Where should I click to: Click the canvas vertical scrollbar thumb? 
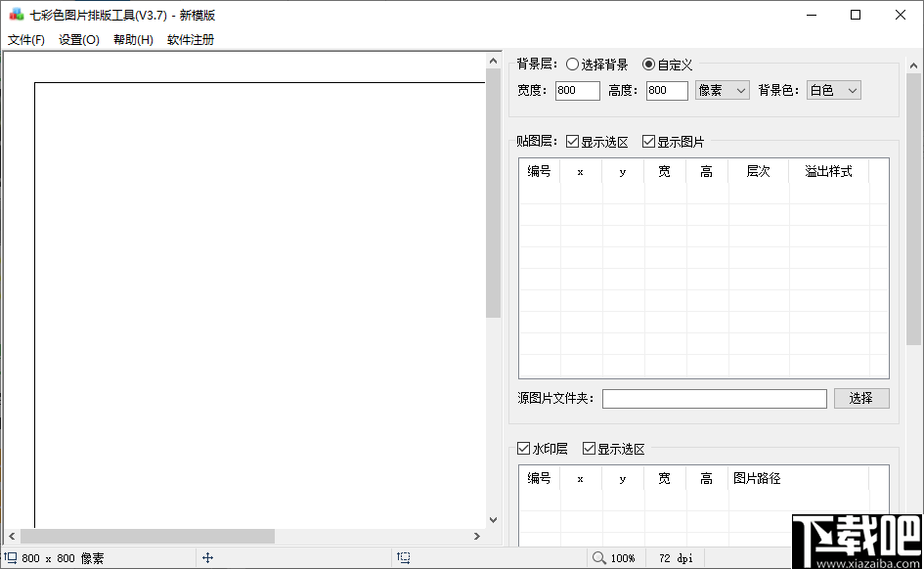tap(493, 194)
